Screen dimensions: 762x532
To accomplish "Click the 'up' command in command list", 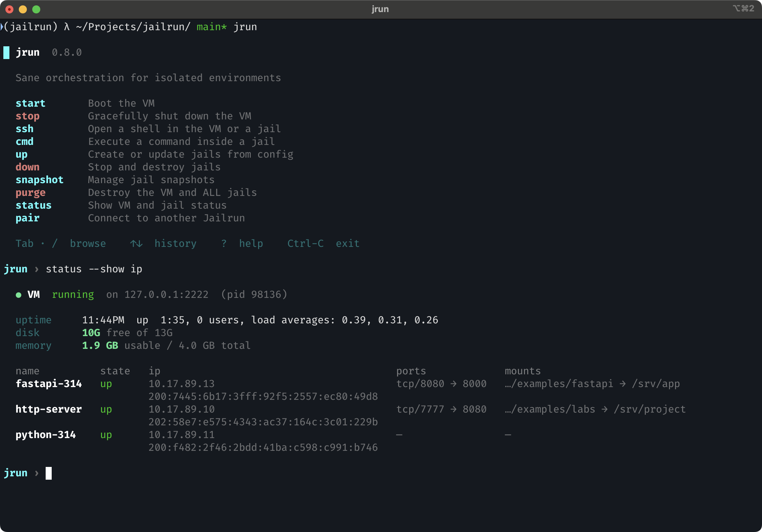I will pyautogui.click(x=21, y=155).
